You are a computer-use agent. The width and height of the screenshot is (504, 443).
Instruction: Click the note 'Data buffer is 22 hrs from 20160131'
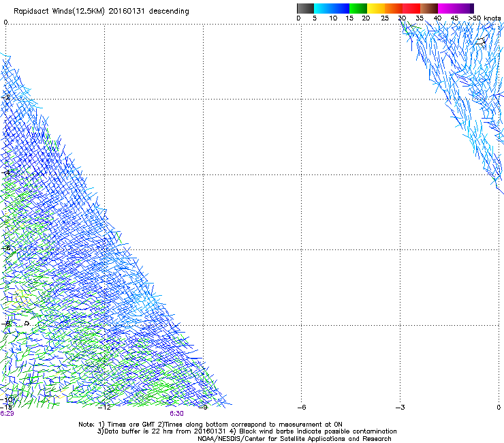tap(165, 431)
